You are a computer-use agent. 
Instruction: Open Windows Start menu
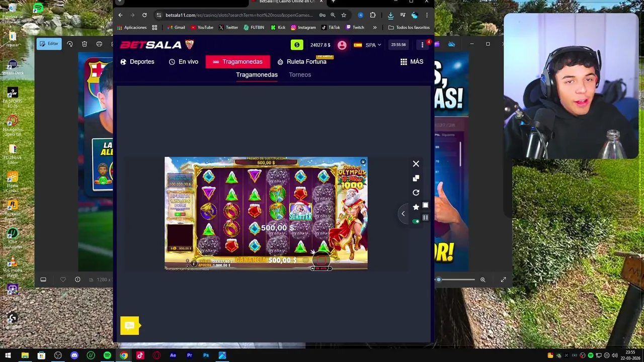pyautogui.click(x=8, y=355)
